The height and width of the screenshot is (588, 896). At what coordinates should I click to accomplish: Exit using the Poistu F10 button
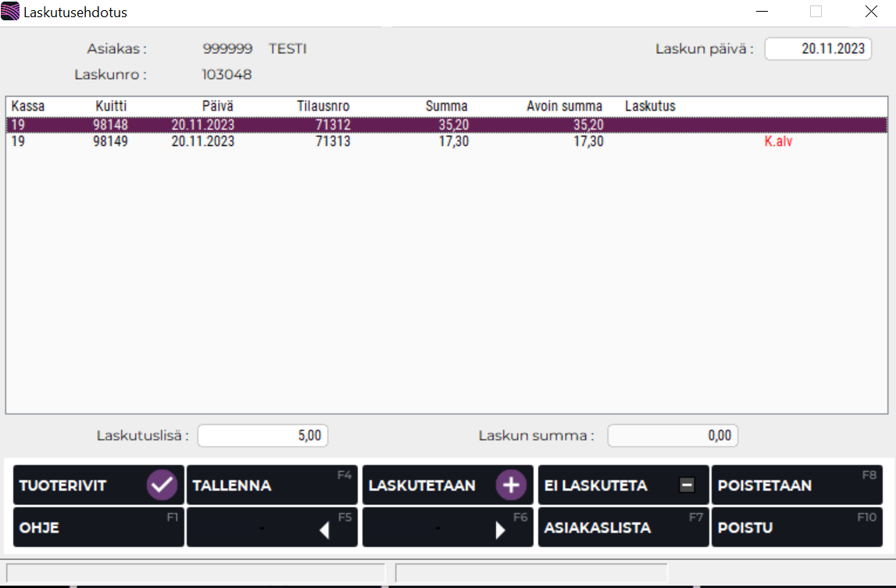[797, 528]
